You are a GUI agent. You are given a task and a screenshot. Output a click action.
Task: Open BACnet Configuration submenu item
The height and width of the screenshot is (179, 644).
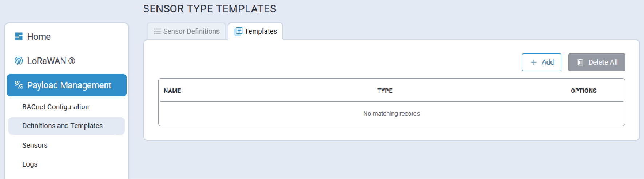click(56, 107)
